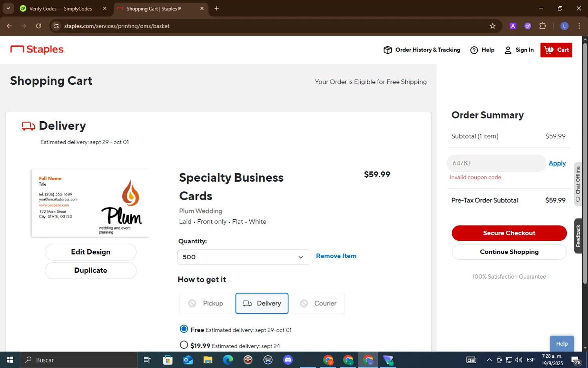This screenshot has width=588, height=368.
Task: Click Edit Design button
Action: click(x=91, y=252)
